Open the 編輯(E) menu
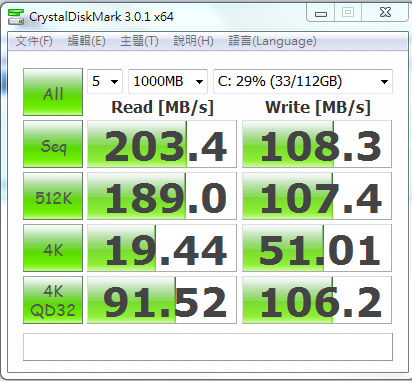 [x=86, y=41]
